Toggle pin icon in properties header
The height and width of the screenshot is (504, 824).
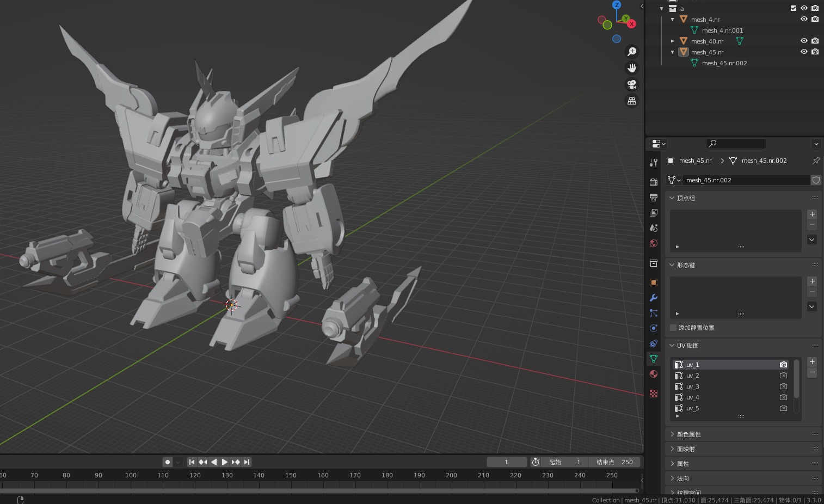point(816,161)
